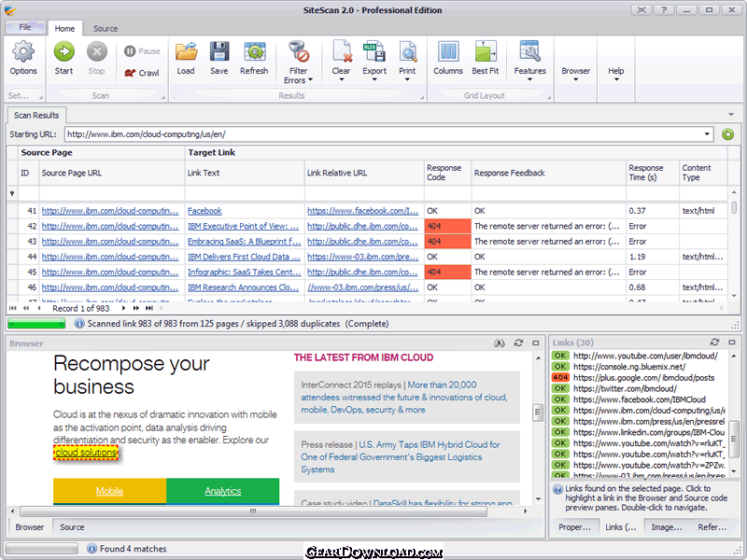Maximize the Browser preview pane

[536, 343]
